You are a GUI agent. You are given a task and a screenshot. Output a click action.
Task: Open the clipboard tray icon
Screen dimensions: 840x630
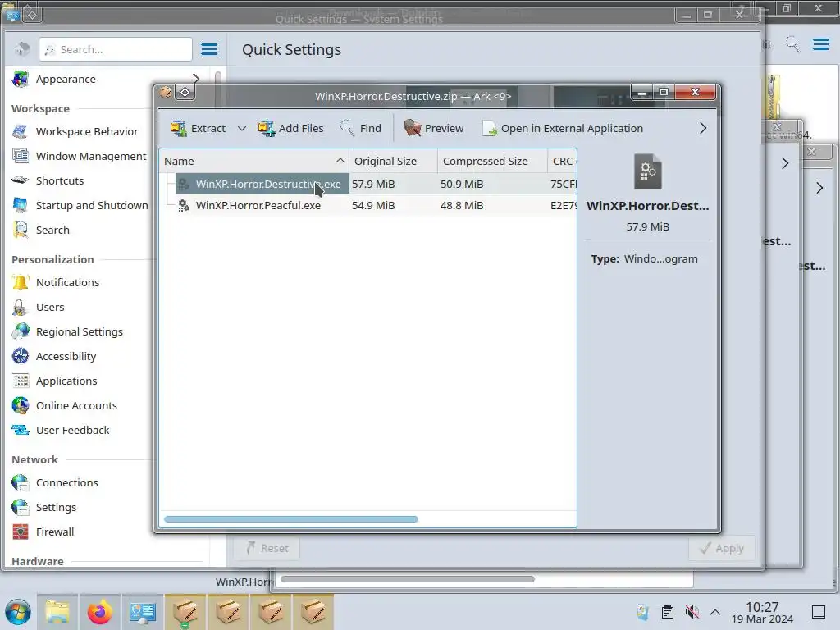[x=668, y=612]
